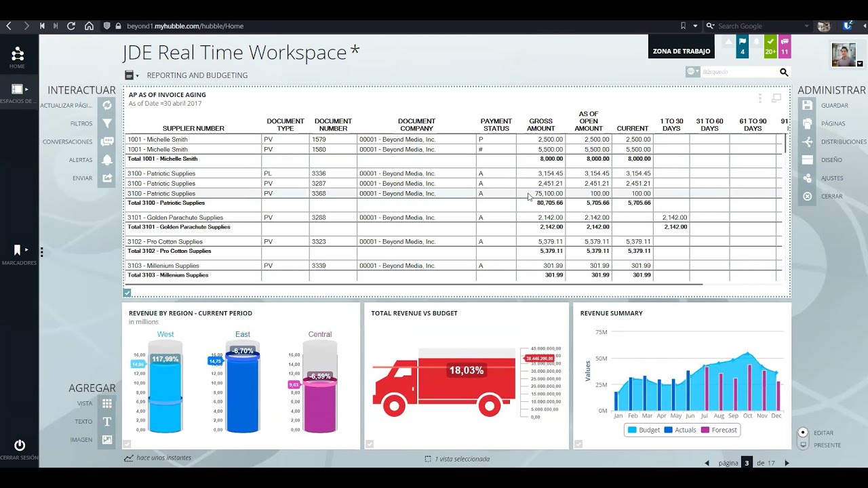Add an Imagen element
Screen dimensions: 868x488
(107, 440)
